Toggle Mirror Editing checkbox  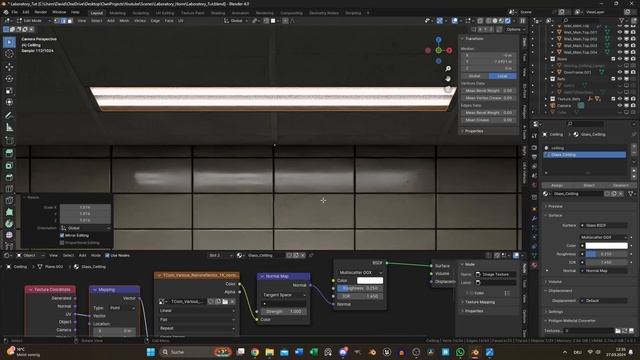pyautogui.click(x=62, y=236)
